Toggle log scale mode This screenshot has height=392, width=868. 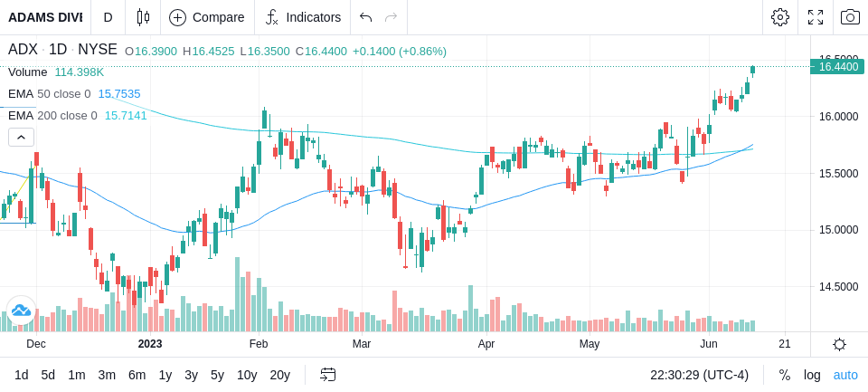[812, 376]
